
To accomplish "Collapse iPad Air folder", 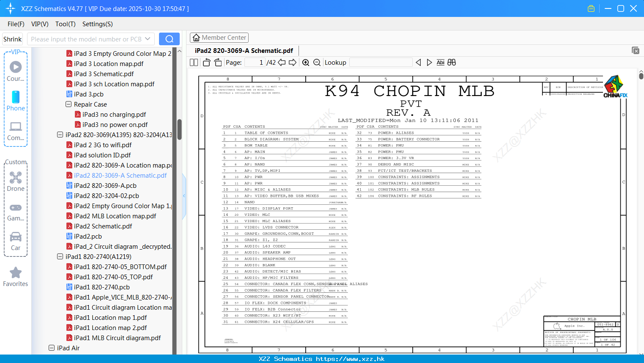I will 52,348.
